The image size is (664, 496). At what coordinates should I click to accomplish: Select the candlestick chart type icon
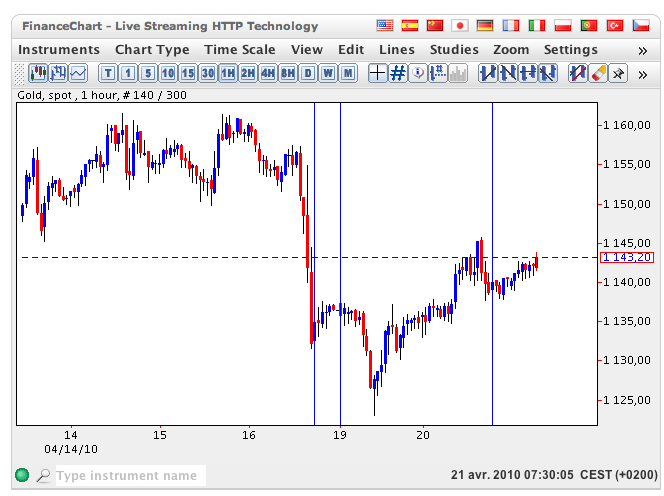(38, 72)
